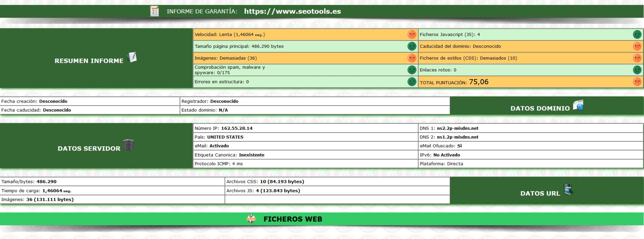
Task: Select the 'Errores en estructura: 0' text
Action: tap(222, 82)
